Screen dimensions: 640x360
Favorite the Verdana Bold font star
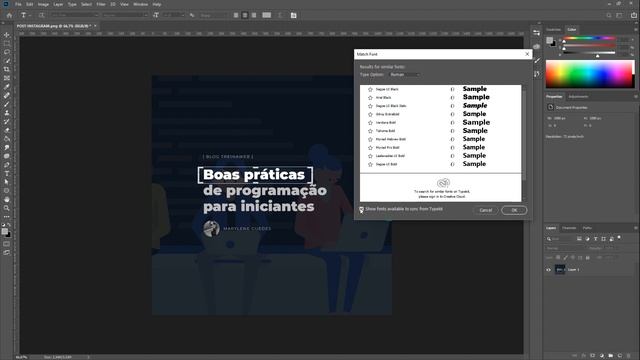(x=370, y=122)
